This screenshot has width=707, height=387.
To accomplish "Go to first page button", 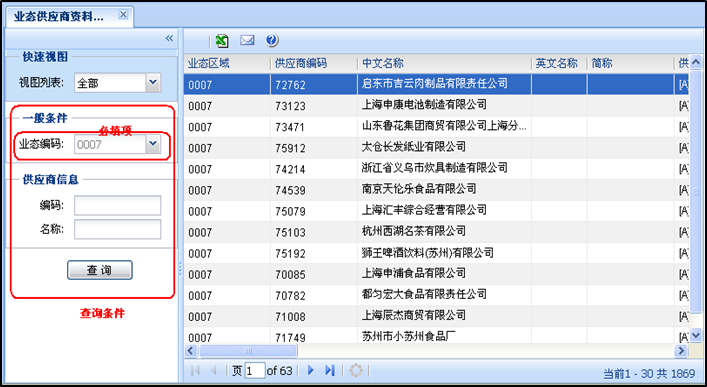I will tap(195, 371).
